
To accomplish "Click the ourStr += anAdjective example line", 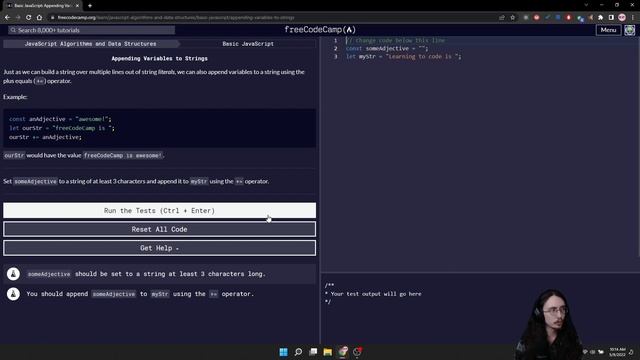I will click(x=45, y=137).
